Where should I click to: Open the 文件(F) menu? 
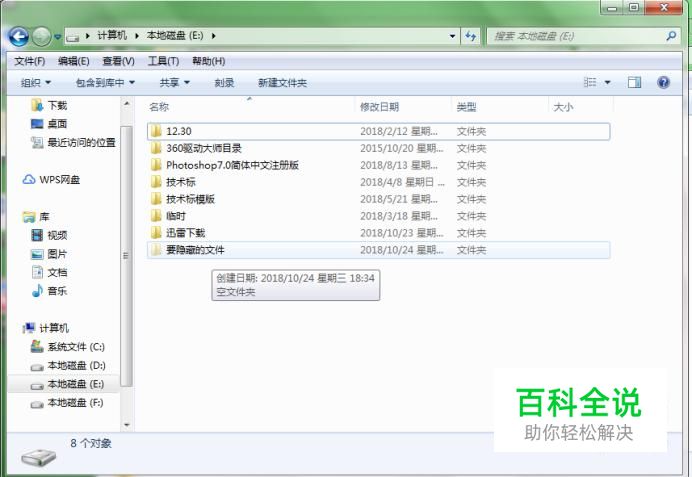[30, 61]
